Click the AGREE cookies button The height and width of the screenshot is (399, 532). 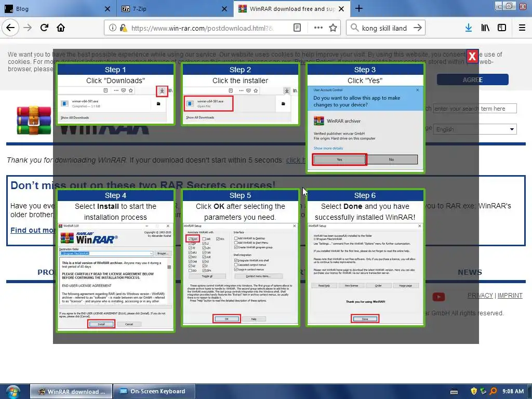coord(473,79)
